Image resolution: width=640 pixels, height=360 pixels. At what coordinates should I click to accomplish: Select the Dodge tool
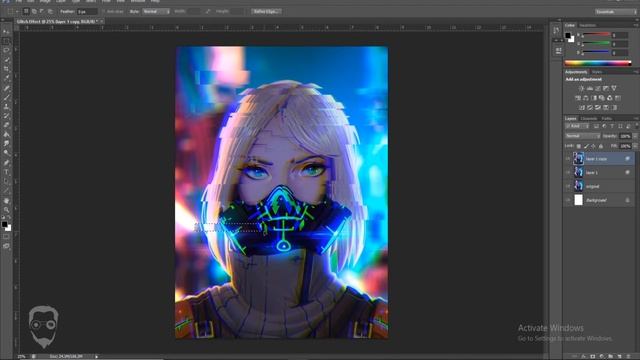tap(6, 153)
